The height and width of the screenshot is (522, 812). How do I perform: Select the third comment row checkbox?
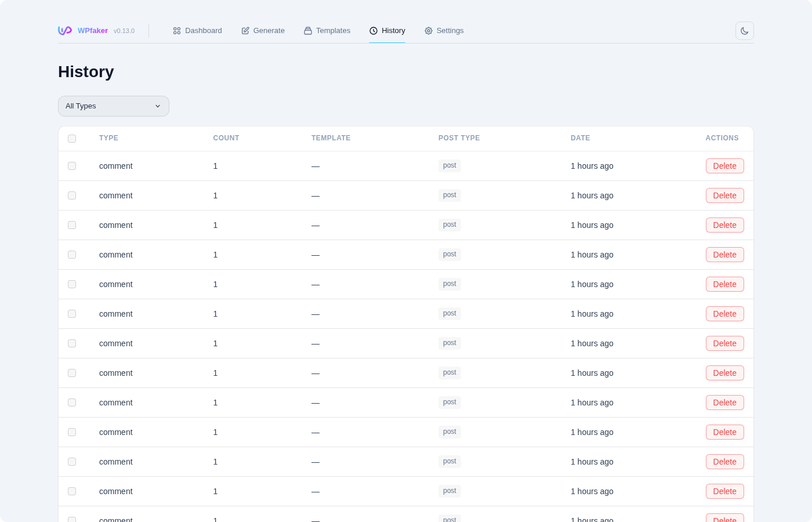point(72,225)
